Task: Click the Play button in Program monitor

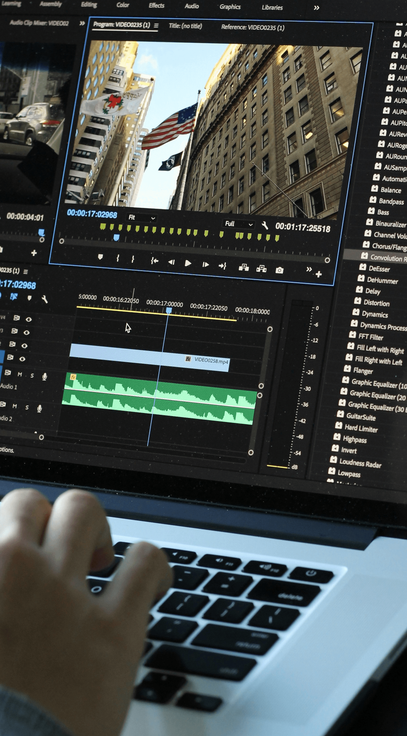Action: (188, 263)
